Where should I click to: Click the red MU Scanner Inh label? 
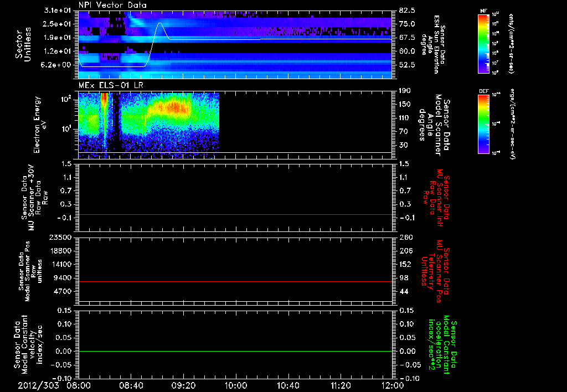(437, 198)
